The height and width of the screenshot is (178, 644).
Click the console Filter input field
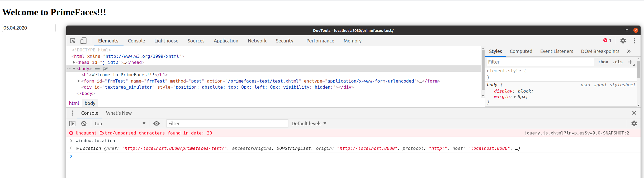pyautogui.click(x=227, y=123)
